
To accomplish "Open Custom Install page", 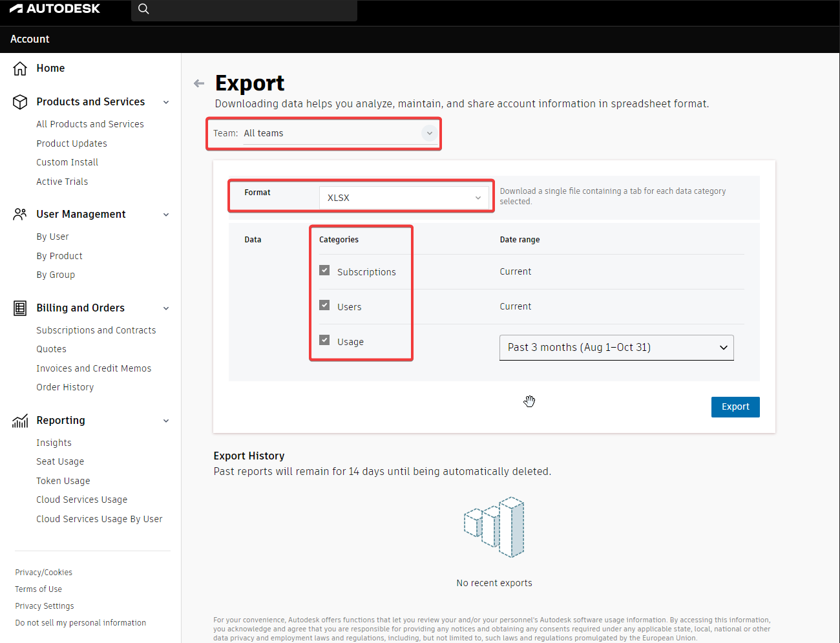I will tap(67, 162).
